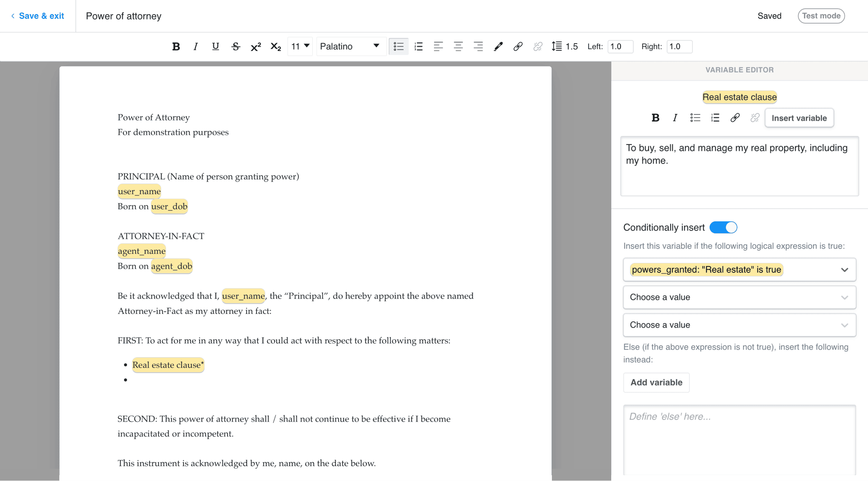Apply center text alignment
The width and height of the screenshot is (868, 481).
tap(458, 46)
